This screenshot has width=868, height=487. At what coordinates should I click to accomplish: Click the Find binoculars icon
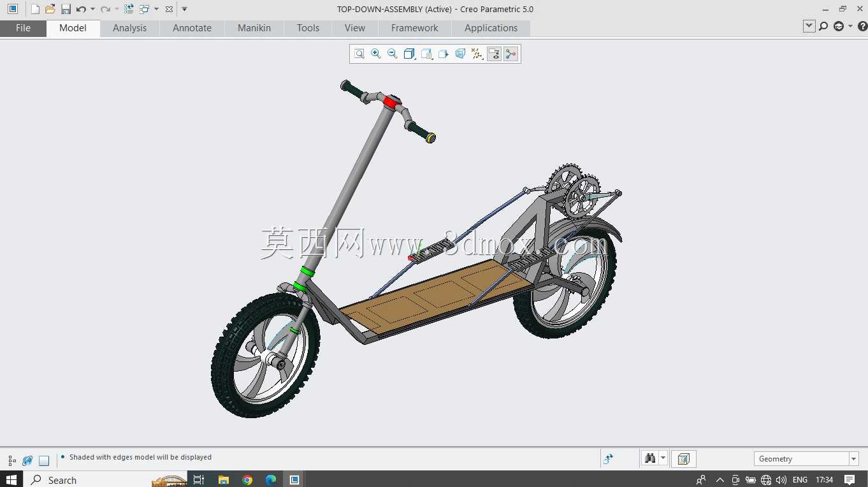(x=650, y=458)
